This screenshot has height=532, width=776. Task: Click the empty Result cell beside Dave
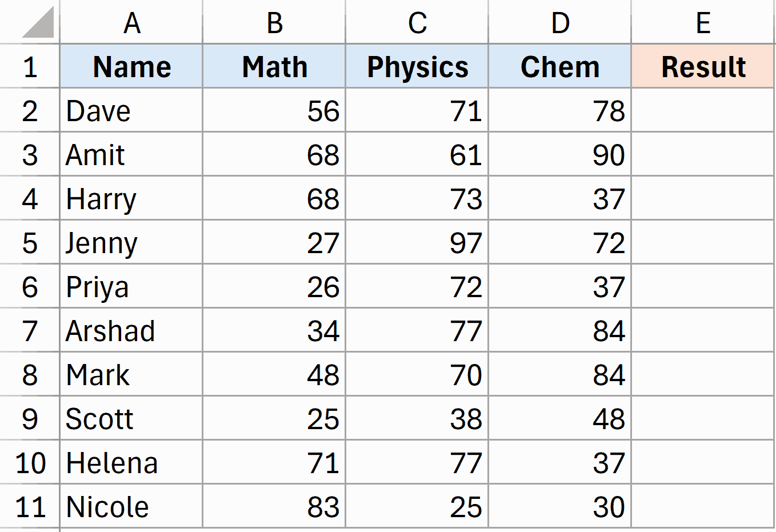[702, 110]
